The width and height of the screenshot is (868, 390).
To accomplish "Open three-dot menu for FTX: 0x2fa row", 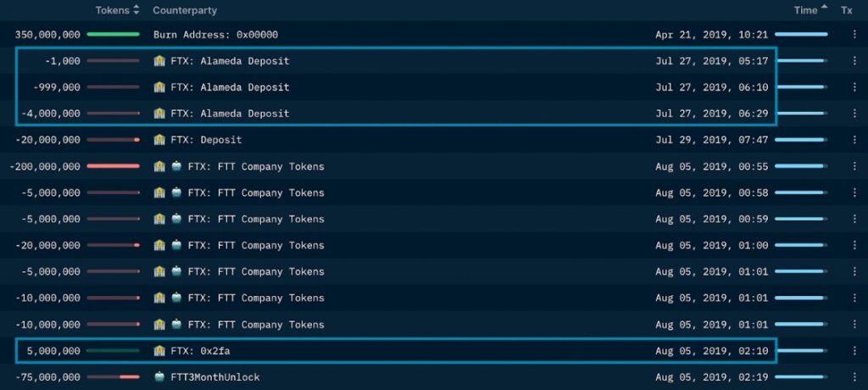I will [x=854, y=350].
